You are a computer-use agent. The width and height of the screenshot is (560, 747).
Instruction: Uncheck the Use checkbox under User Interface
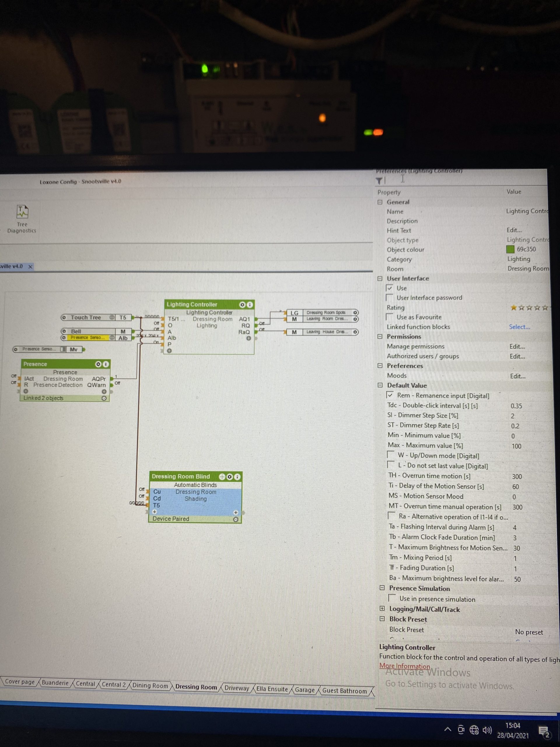tap(389, 288)
